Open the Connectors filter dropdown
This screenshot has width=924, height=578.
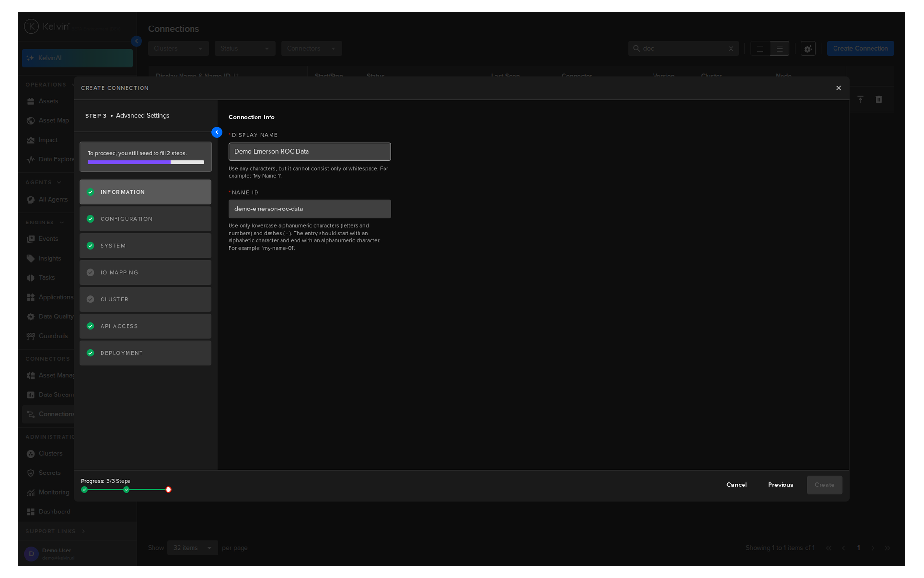[311, 48]
